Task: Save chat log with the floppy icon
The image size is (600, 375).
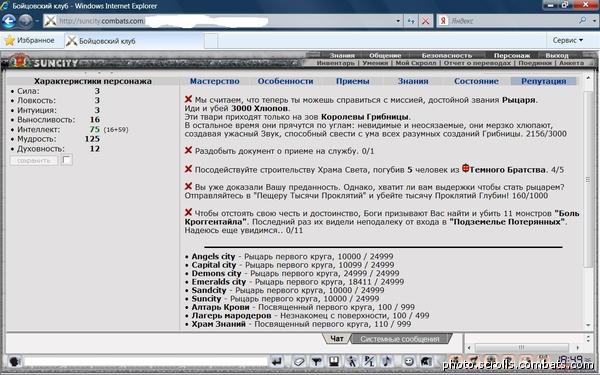Action: [334, 361]
